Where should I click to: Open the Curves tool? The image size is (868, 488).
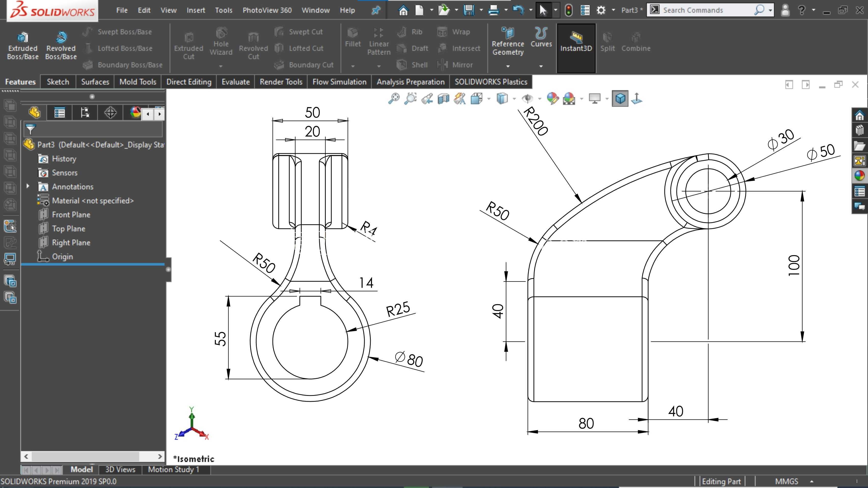[541, 37]
